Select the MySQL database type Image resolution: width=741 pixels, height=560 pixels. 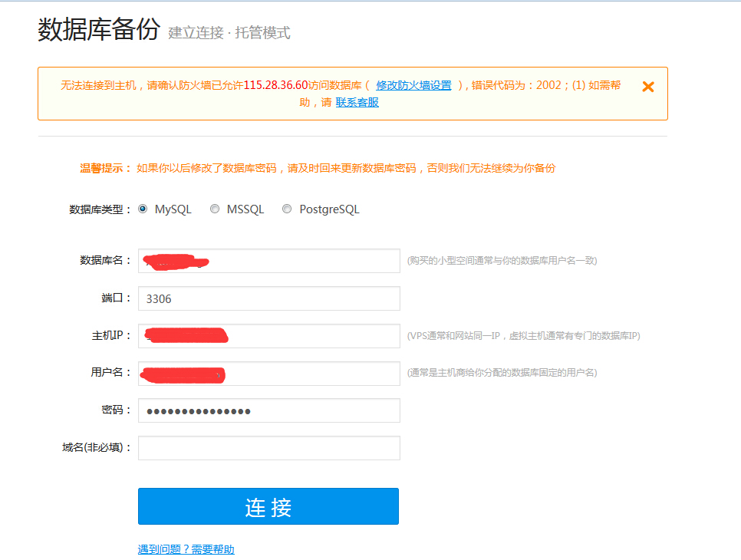click(143, 209)
